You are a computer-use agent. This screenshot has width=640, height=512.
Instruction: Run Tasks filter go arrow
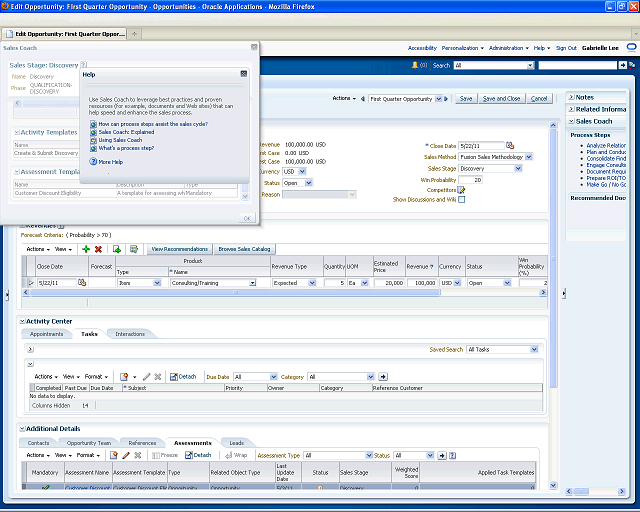point(383,377)
